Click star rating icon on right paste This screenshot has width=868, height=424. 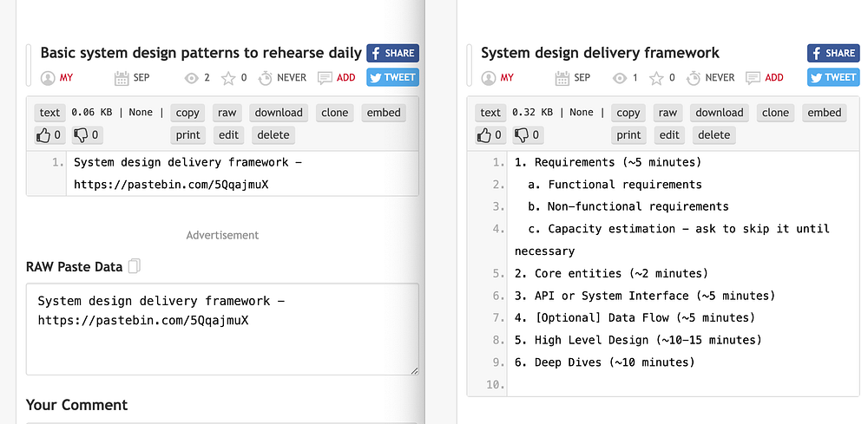[656, 78]
